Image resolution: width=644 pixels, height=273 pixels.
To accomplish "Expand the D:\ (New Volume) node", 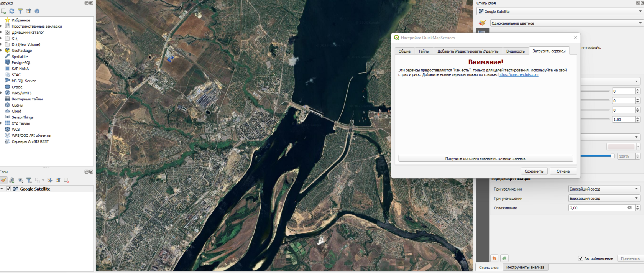I will click(1, 44).
